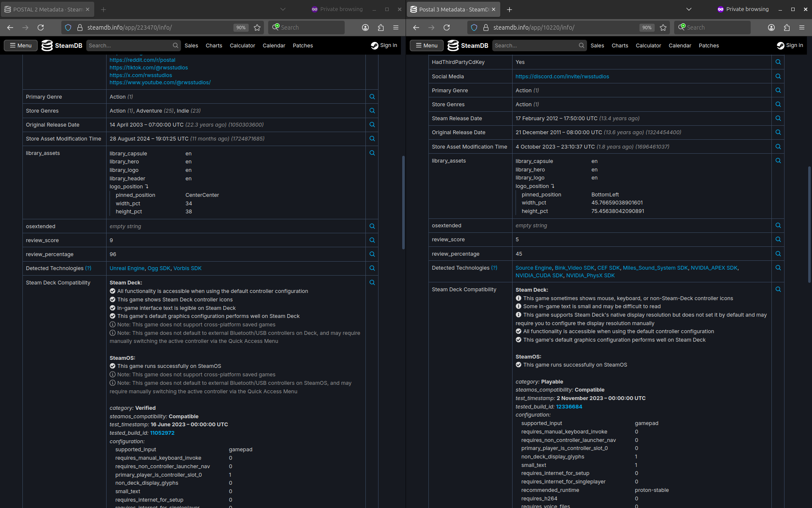Open tested build id 12336684 link
The image size is (812, 508).
(569, 407)
